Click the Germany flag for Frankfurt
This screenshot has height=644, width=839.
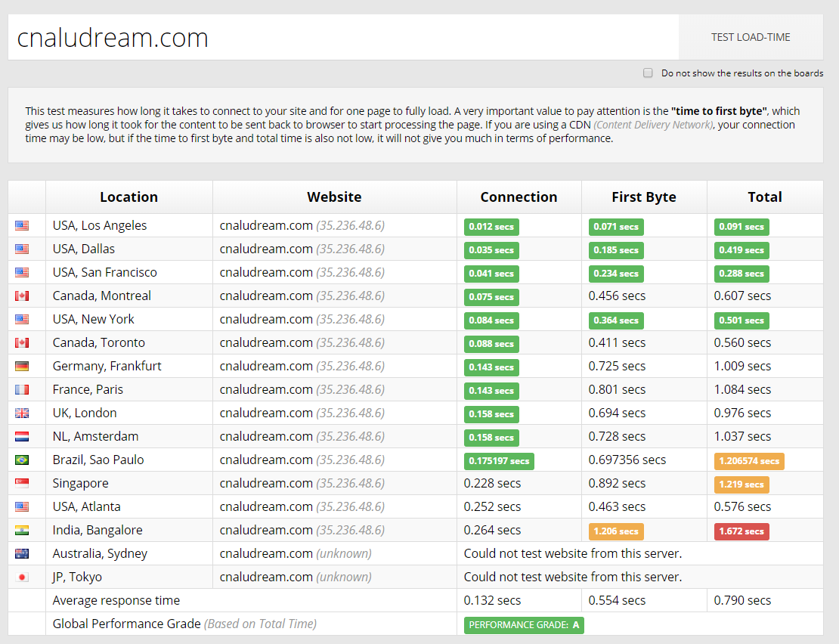tap(22, 367)
